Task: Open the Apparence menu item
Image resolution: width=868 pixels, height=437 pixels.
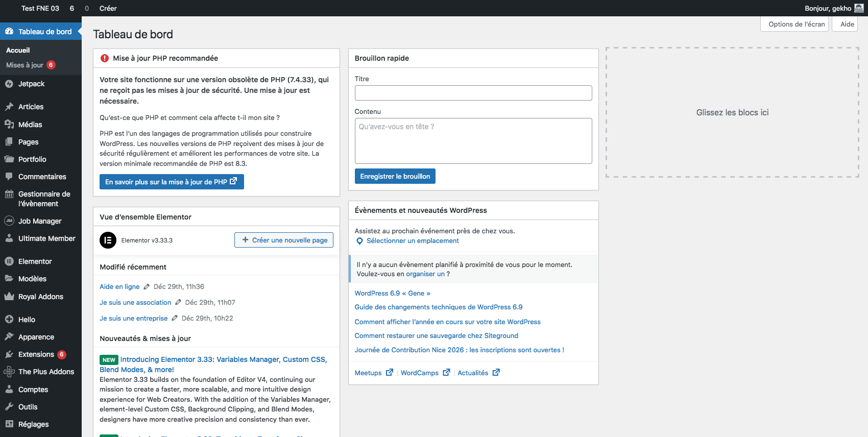Action: [36, 337]
